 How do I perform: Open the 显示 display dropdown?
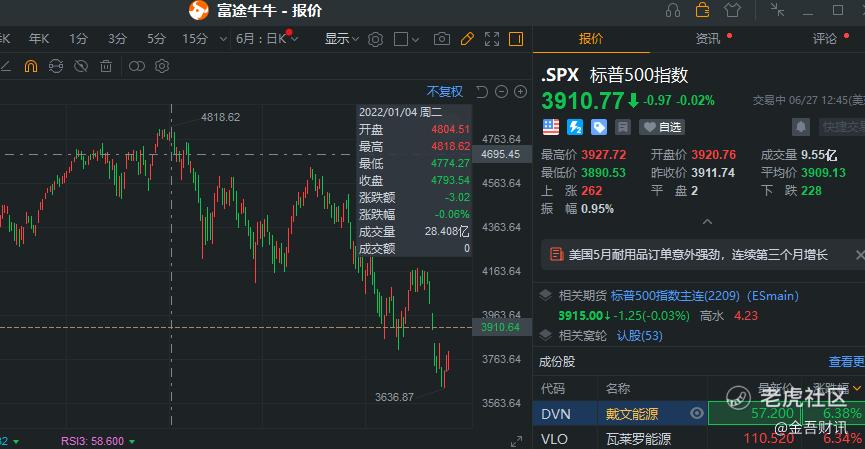341,39
